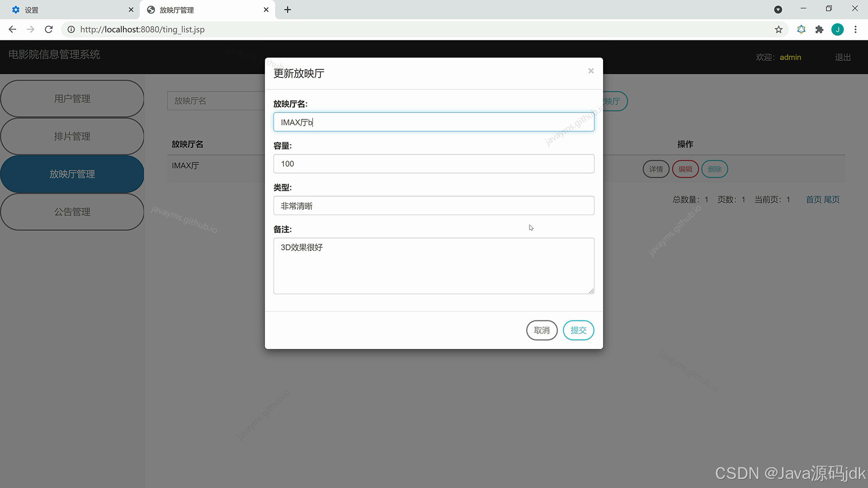868x488 pixels.
Task: Grab the textarea resize handle corner
Action: [591, 291]
